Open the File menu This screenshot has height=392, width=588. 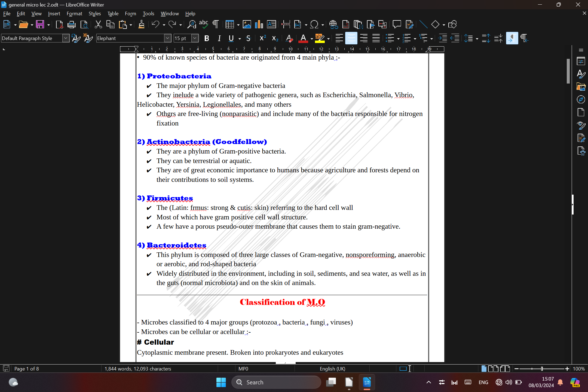click(x=7, y=13)
